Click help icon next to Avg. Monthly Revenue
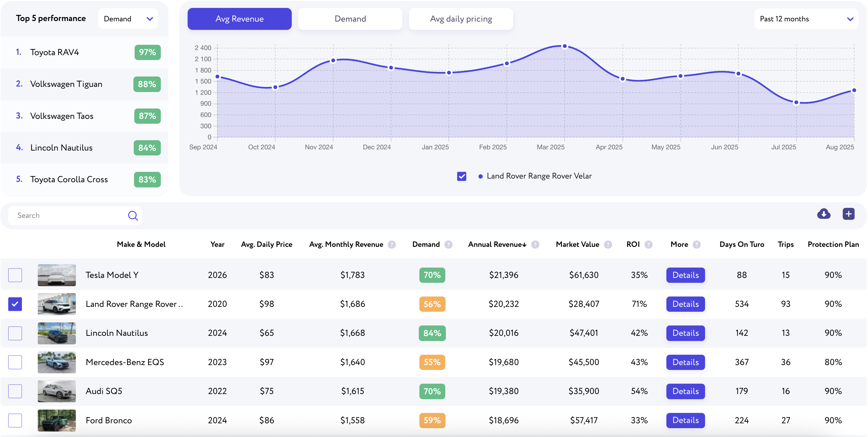 click(392, 244)
